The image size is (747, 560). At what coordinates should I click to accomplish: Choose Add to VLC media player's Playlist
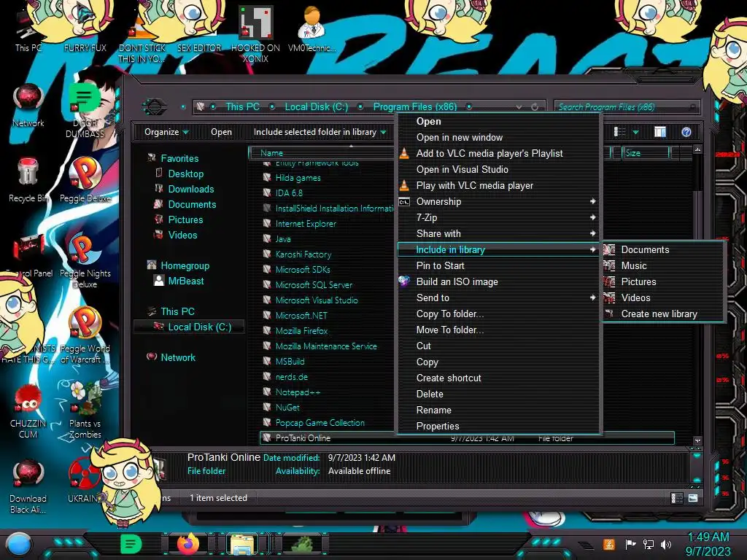point(498,153)
